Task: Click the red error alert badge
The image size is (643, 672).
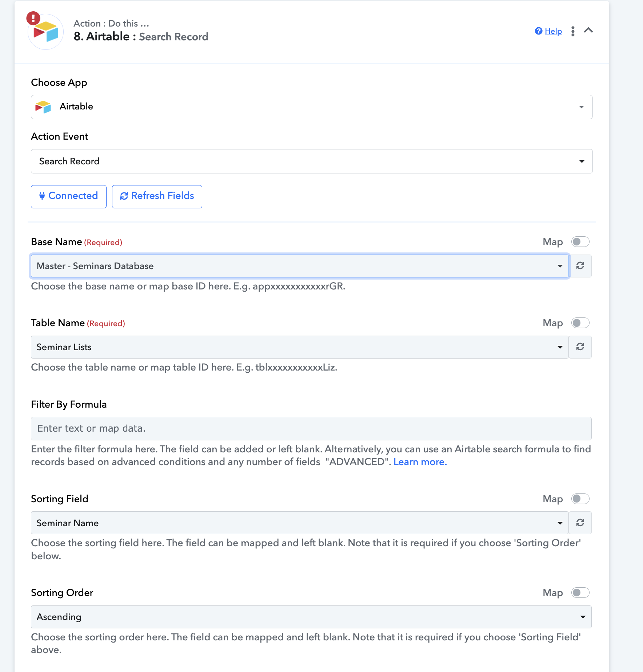Action: click(x=33, y=18)
